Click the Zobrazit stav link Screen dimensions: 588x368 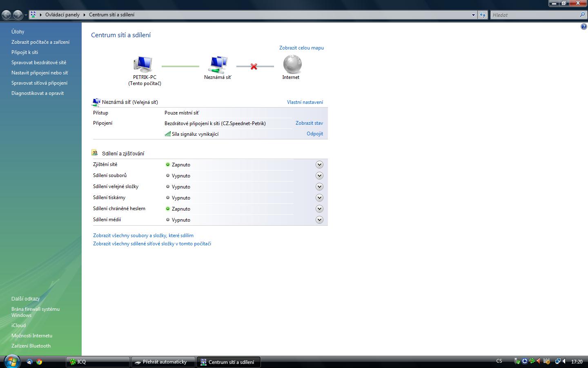coord(309,123)
